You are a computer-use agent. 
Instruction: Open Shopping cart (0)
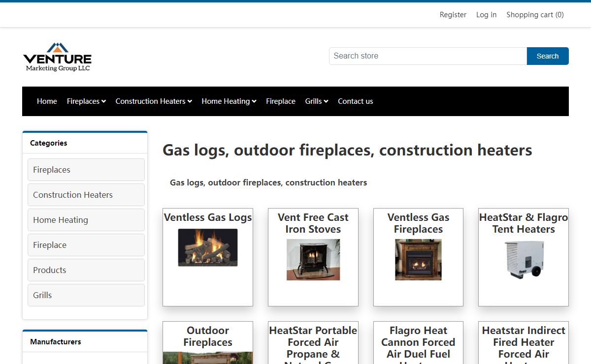tap(535, 15)
